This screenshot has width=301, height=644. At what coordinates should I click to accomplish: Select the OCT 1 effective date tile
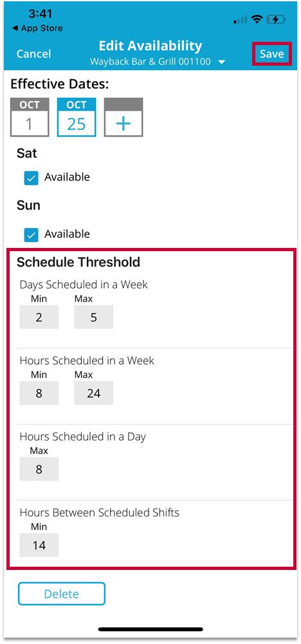click(x=30, y=117)
